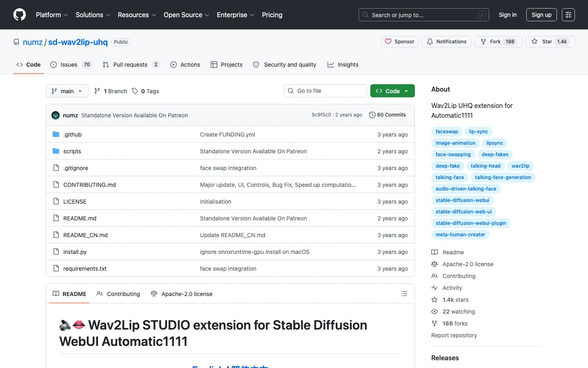The image size is (588, 368).
Task: Switch to the Security and quality tab
Action: coord(285,65)
